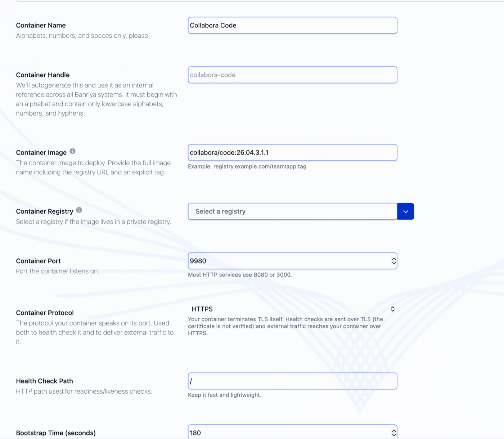
Task: Click the Container Handle label
Action: [43, 75]
